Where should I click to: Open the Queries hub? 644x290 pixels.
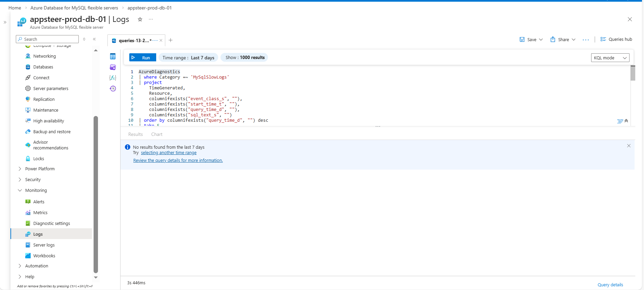pyautogui.click(x=616, y=39)
